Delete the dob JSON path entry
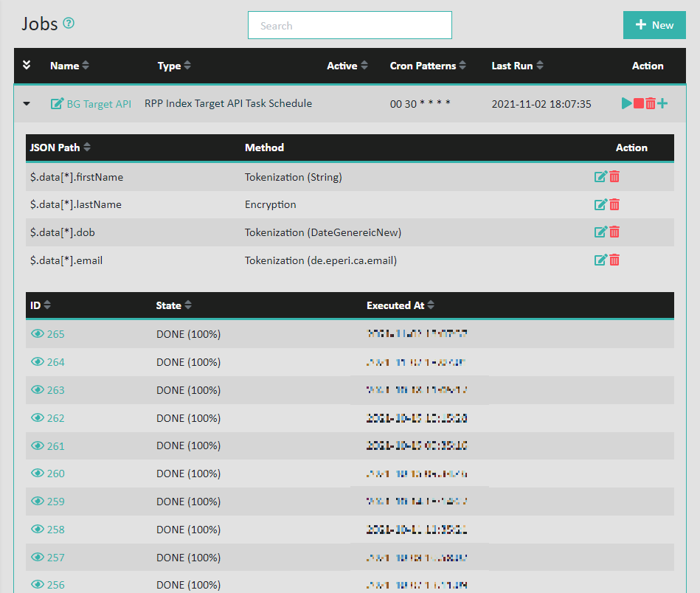700x593 pixels. [614, 232]
